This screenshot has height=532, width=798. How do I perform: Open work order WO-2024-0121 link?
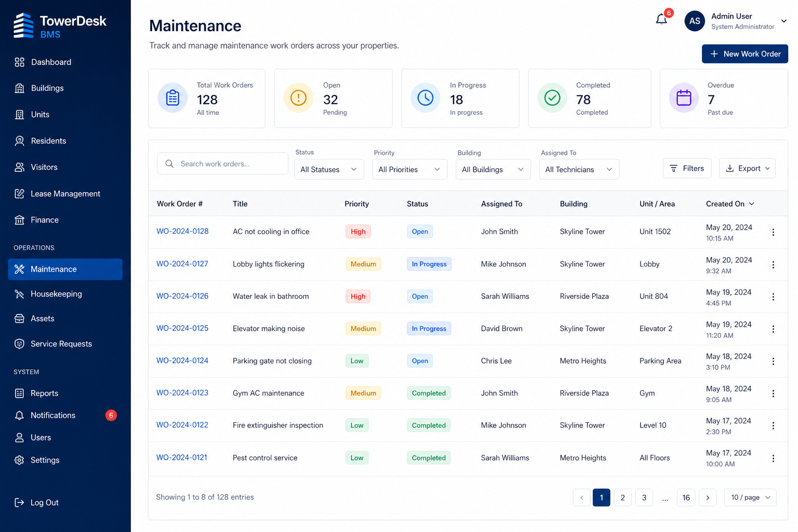[182, 458]
